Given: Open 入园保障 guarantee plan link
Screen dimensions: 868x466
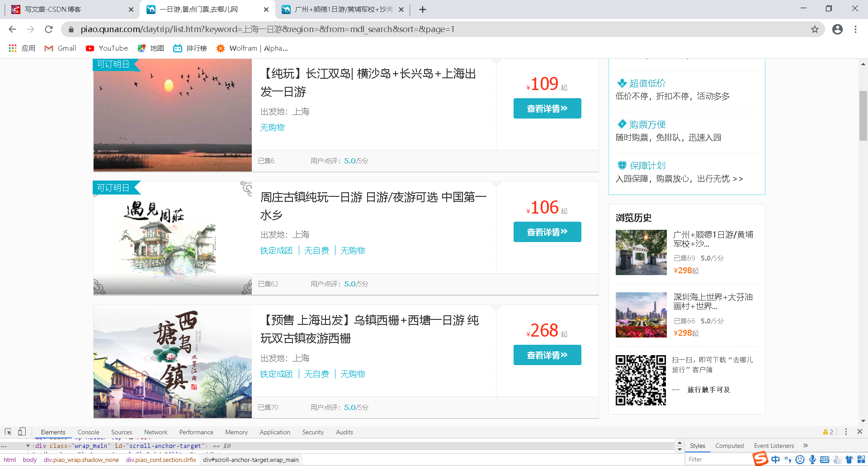Looking at the screenshot, I should coord(679,179).
